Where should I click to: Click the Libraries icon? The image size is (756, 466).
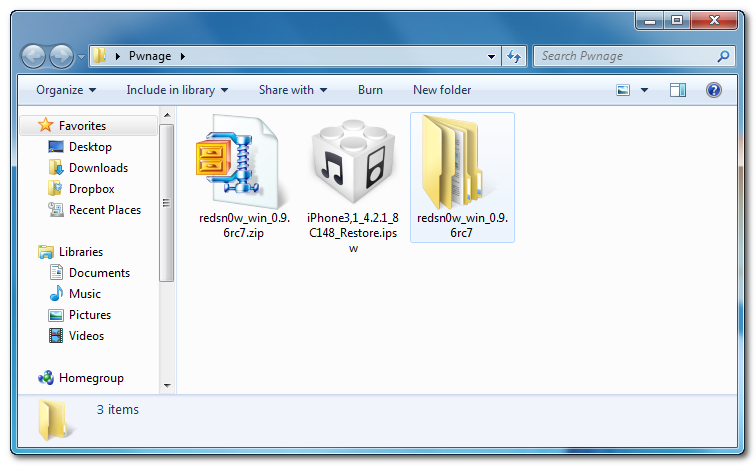pos(46,252)
